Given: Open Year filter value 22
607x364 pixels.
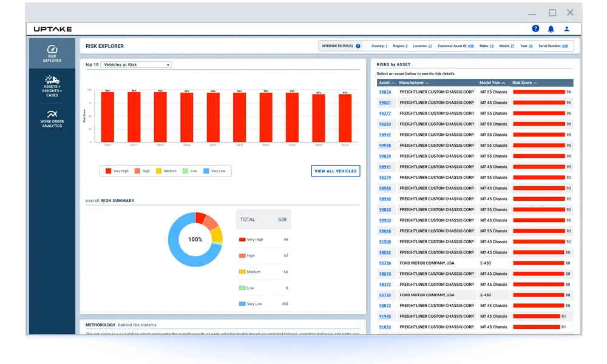Looking at the screenshot, I should [x=531, y=46].
